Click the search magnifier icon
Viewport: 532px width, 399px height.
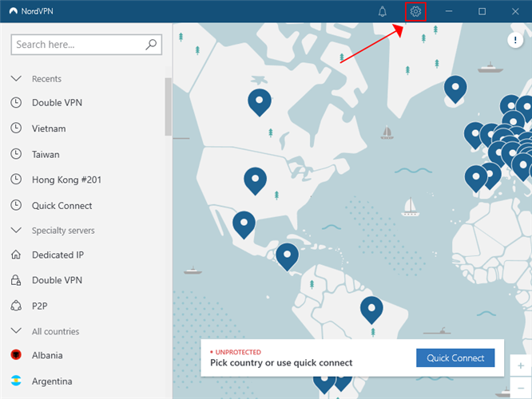coord(152,45)
